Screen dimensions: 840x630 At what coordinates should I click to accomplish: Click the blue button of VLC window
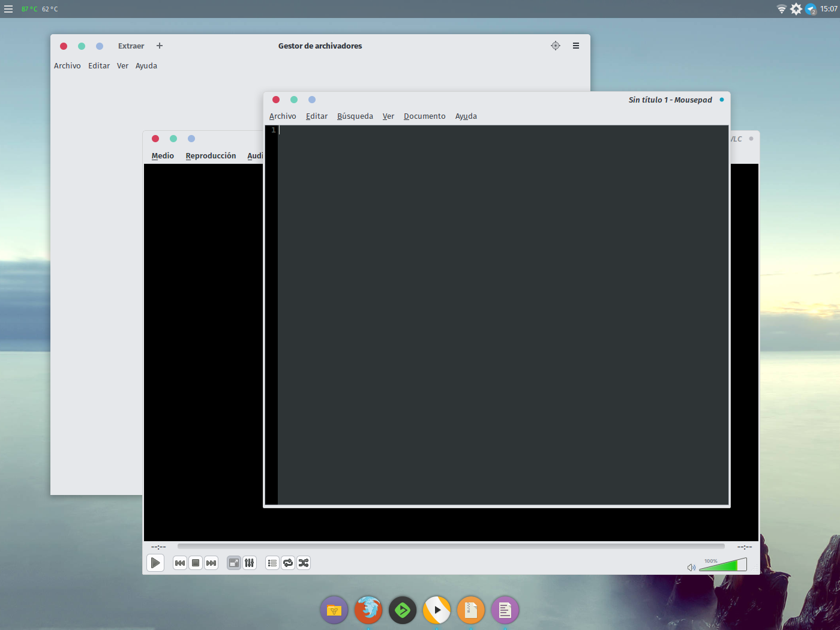(x=191, y=139)
